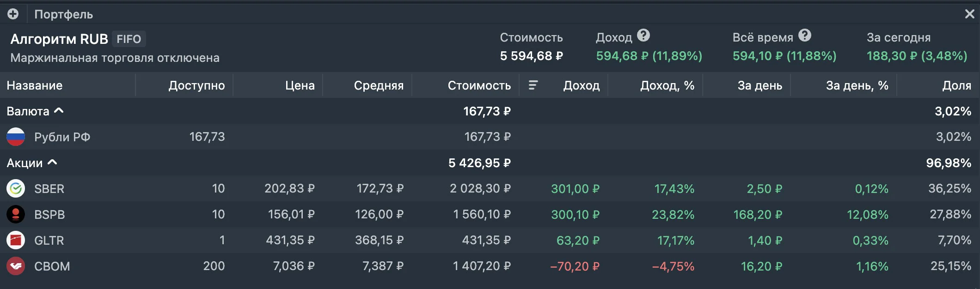980x289 pixels.
Task: Sort by the Название column header
Action: [35, 85]
